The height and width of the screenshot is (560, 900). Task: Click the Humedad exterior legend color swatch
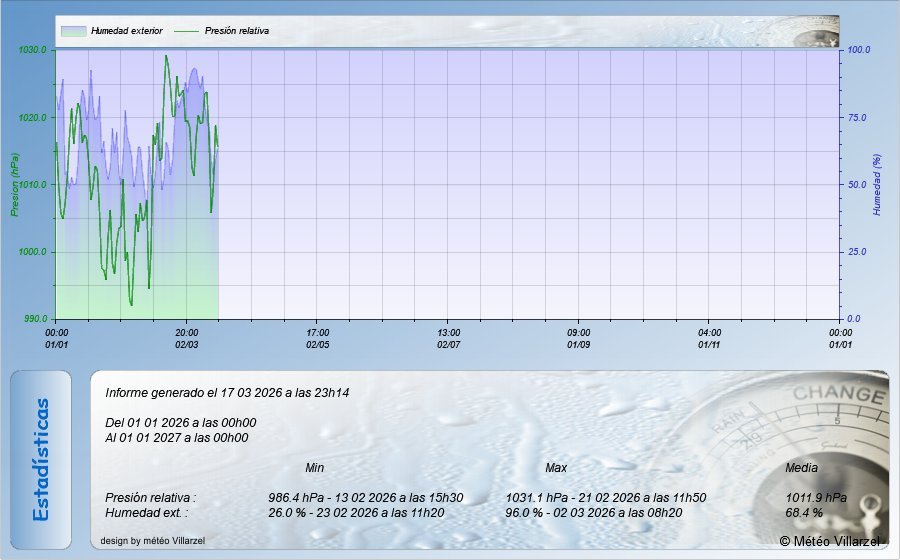pos(73,31)
